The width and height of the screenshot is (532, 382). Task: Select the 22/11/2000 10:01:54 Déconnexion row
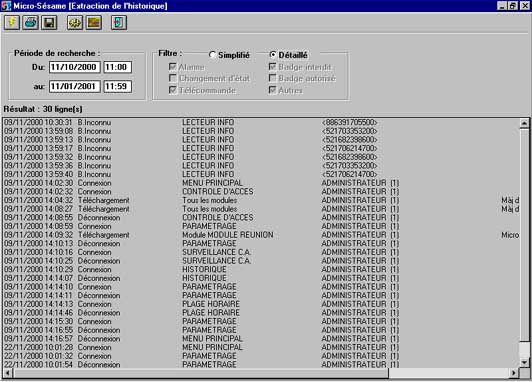pos(261,364)
